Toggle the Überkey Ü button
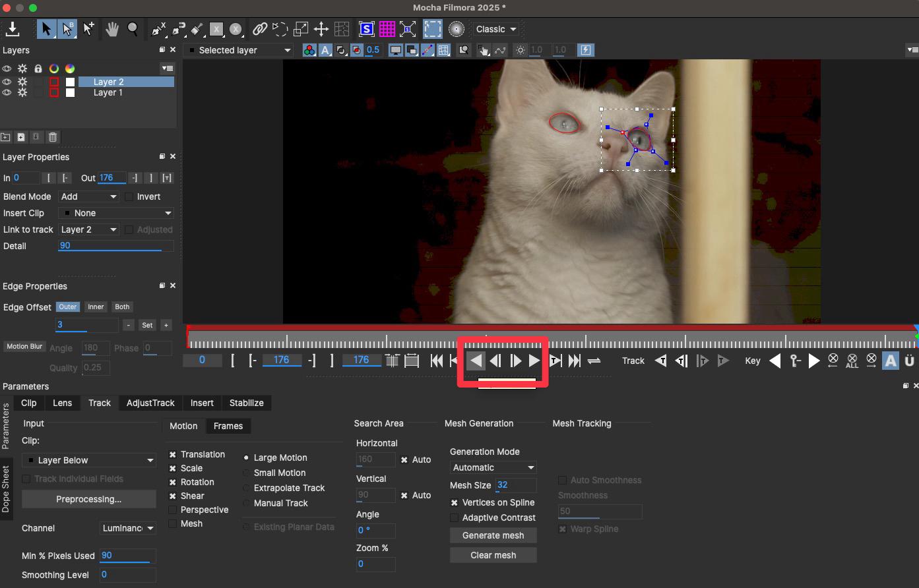The width and height of the screenshot is (919, 588). 909,361
